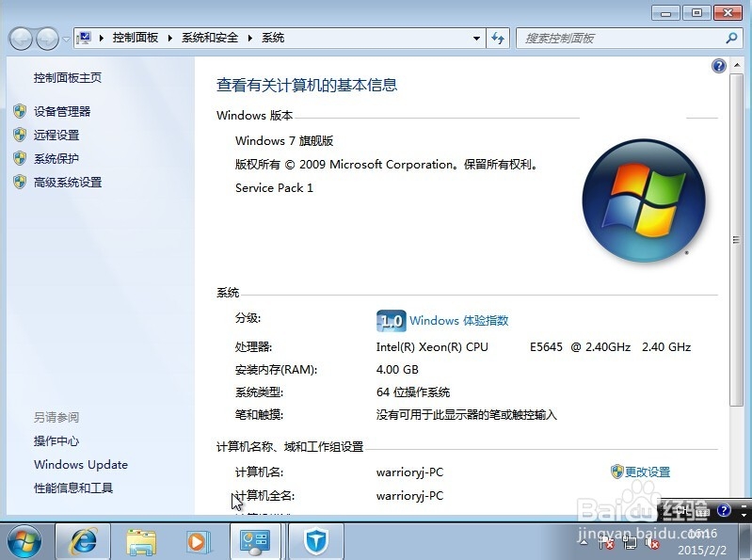Open help with the blue question mark
This screenshot has height=560, width=752.
click(x=718, y=66)
